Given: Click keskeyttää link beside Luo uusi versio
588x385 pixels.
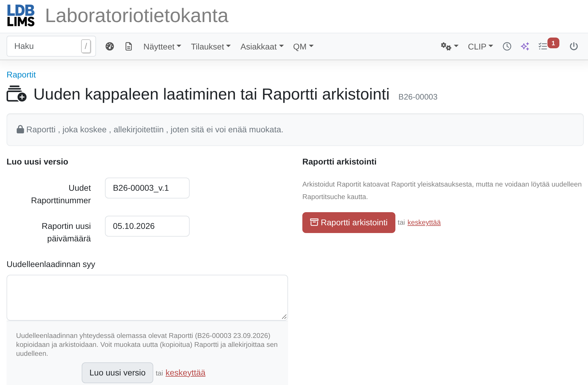Looking at the screenshot, I should (x=185, y=373).
